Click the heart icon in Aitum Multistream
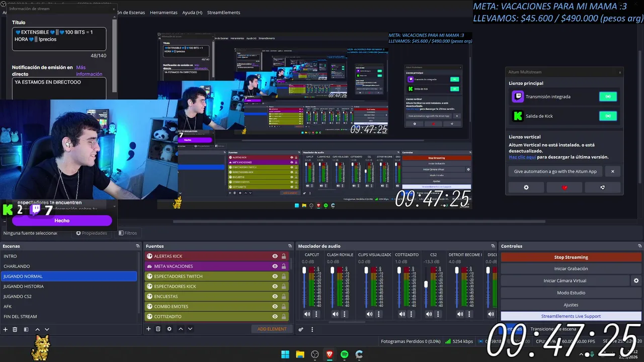The image size is (644, 362). [565, 187]
